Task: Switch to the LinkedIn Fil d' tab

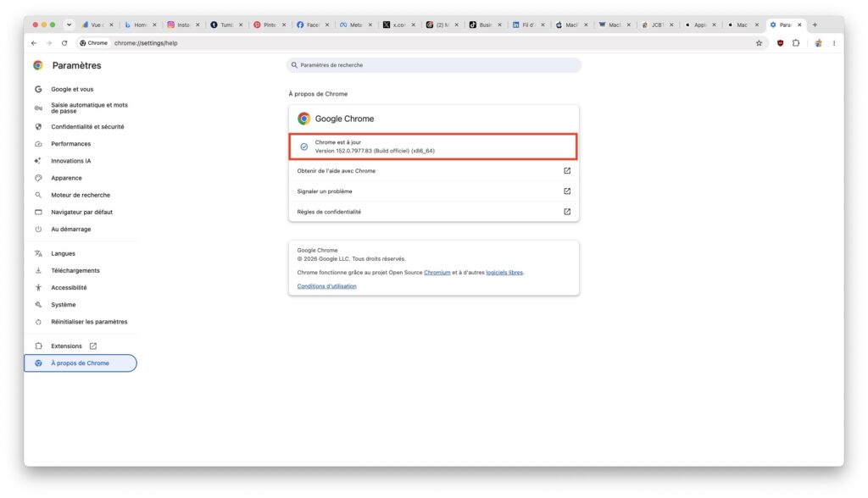Action: pos(528,25)
